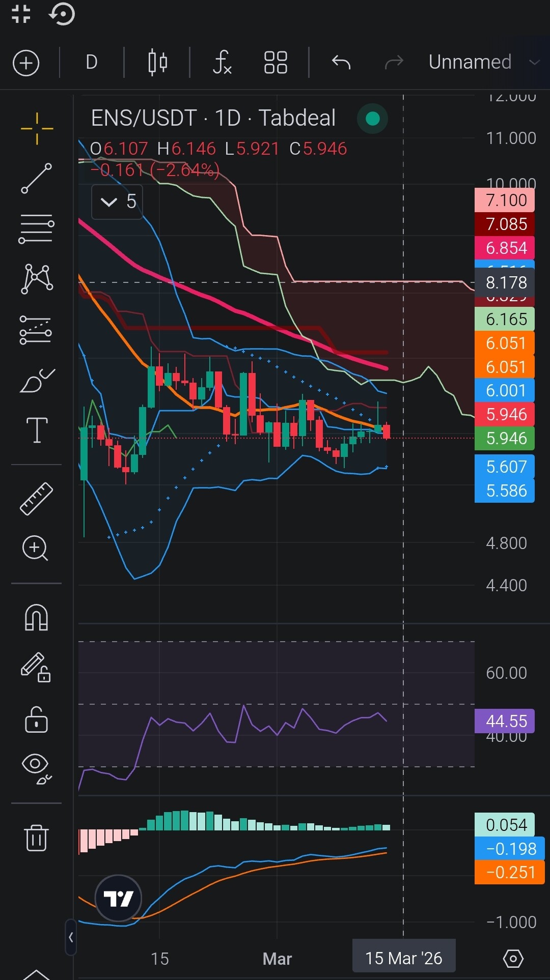The width and height of the screenshot is (550, 980).
Task: Expand the collapsed indicator legend showing 5
Action: 117,202
